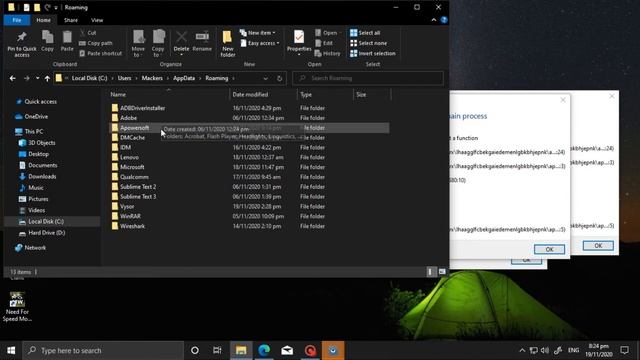Image resolution: width=640 pixels, height=360 pixels.
Task: Select Hard Drive (D:) in navigation pane
Action: coord(47,233)
